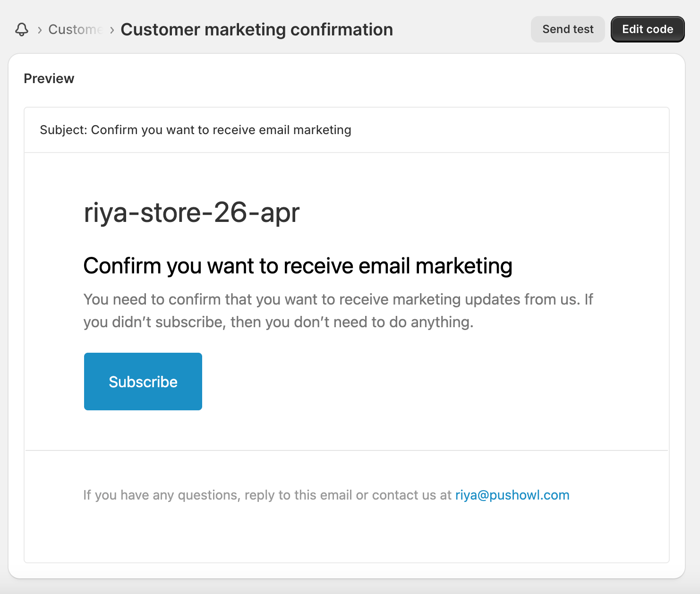Click the chevron before the page title
This screenshot has height=594, width=700.
112,30
